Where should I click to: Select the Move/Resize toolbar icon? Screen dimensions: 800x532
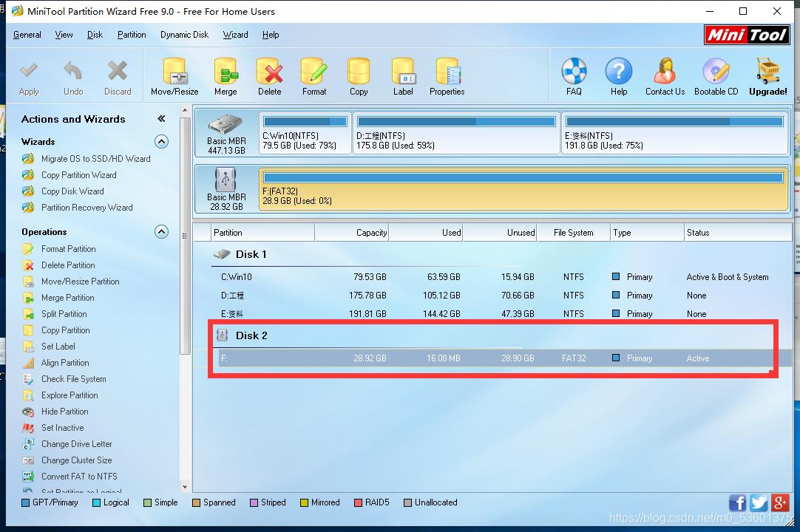(174, 71)
